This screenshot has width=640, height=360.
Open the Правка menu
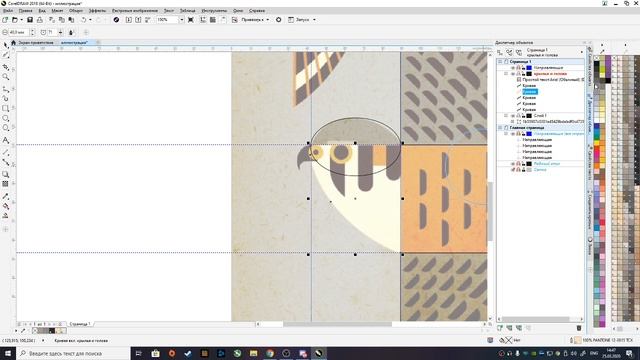coord(25,11)
